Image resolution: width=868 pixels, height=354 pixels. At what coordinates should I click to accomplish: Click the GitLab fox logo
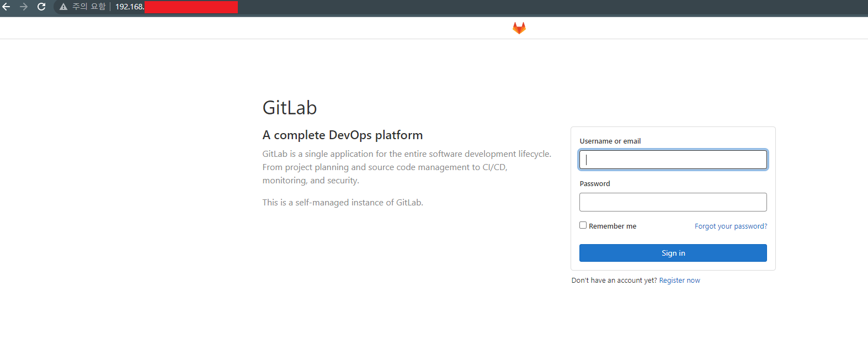pos(519,28)
